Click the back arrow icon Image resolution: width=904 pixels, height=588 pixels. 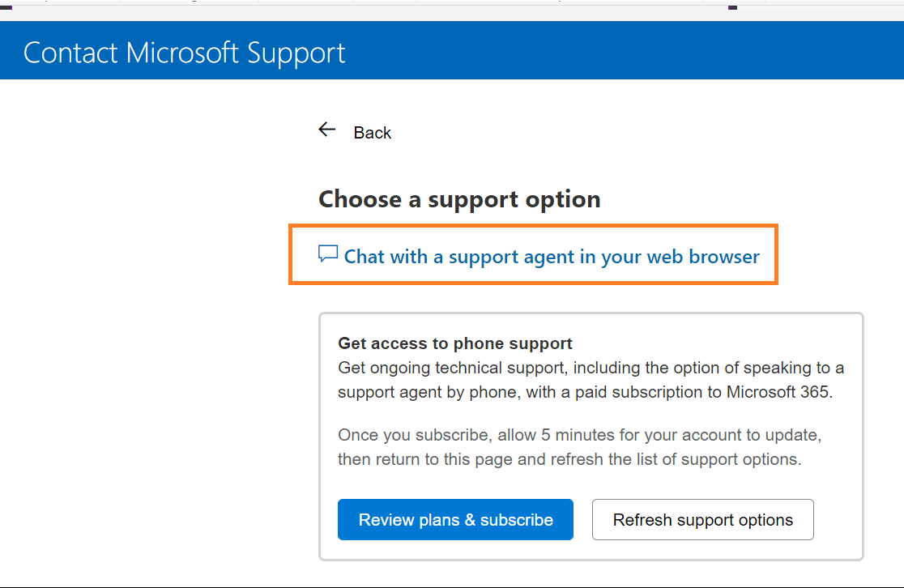coord(327,130)
